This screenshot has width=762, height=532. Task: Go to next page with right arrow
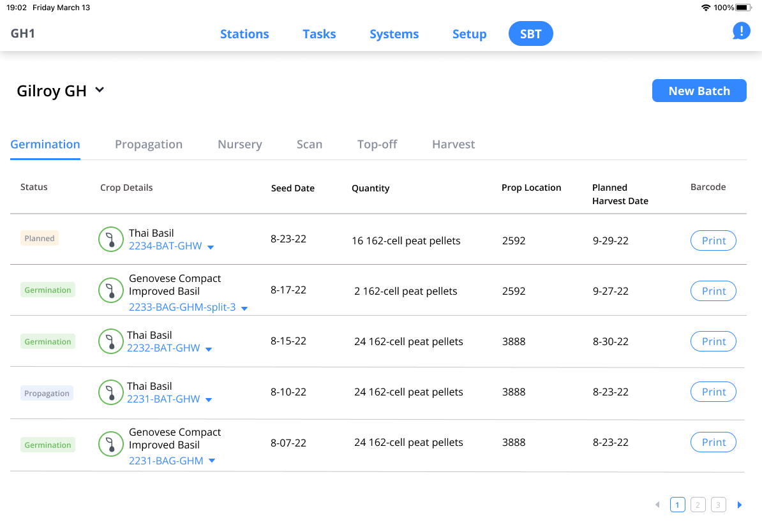740,505
